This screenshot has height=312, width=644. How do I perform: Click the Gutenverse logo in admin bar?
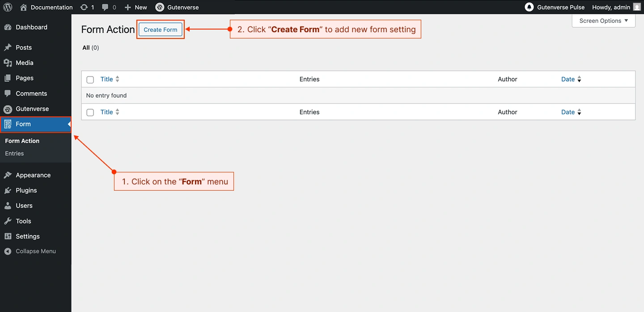click(x=160, y=7)
